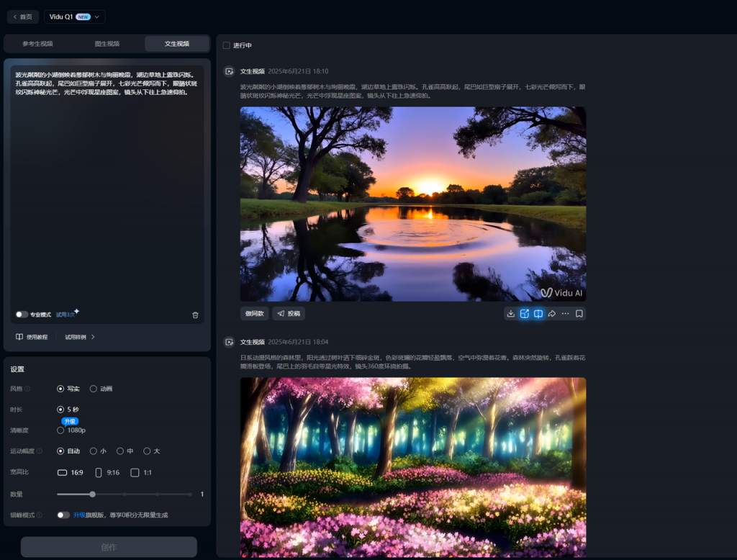
Task: Switch to the 文生视频 tab
Action: click(177, 44)
